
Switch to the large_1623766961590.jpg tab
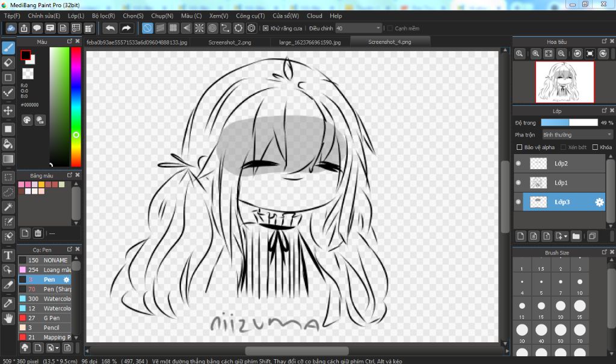310,42
